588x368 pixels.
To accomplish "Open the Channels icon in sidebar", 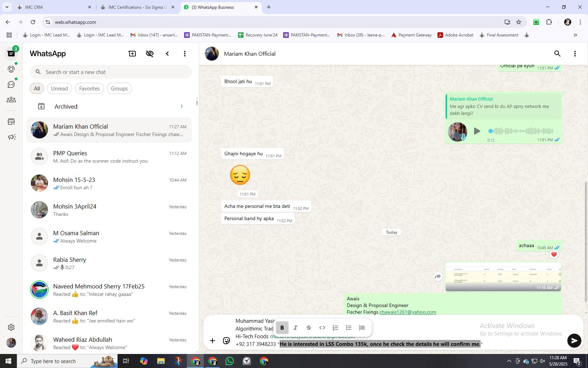I will pos(11,84).
